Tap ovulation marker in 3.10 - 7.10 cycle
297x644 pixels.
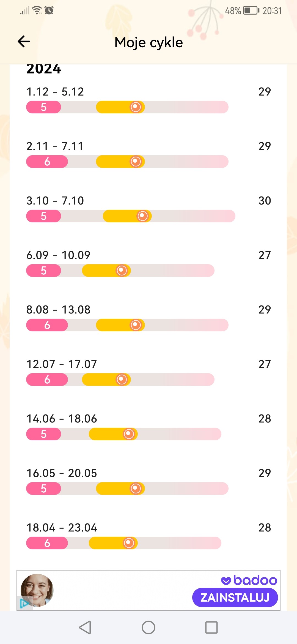[x=142, y=216]
